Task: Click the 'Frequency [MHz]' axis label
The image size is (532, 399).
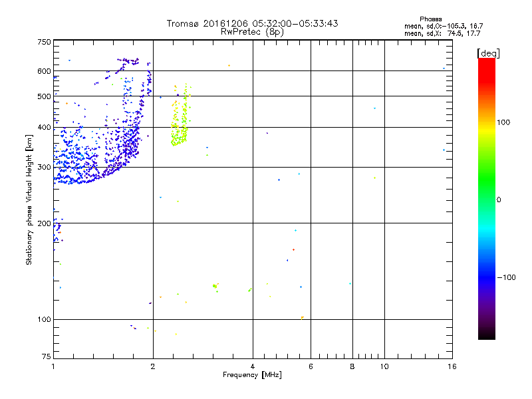Action: point(252,375)
